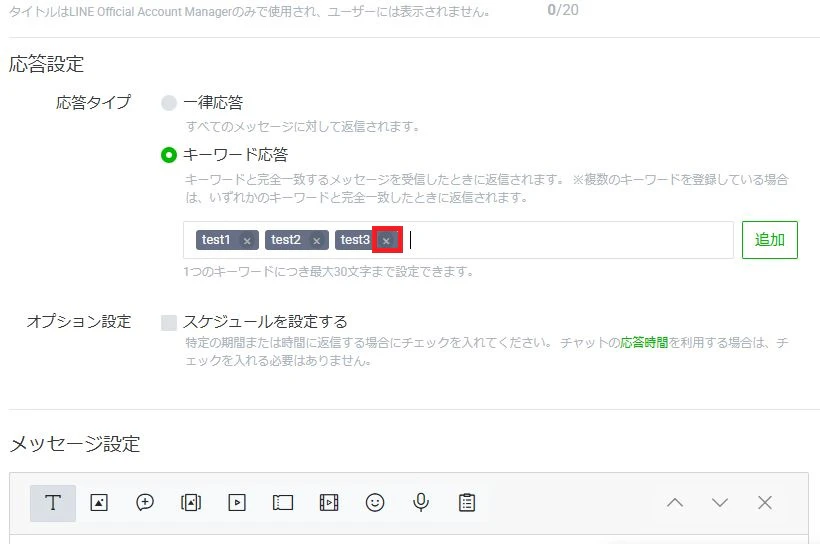Click すべてのメッセージに対して返信されます description

click(x=303, y=126)
